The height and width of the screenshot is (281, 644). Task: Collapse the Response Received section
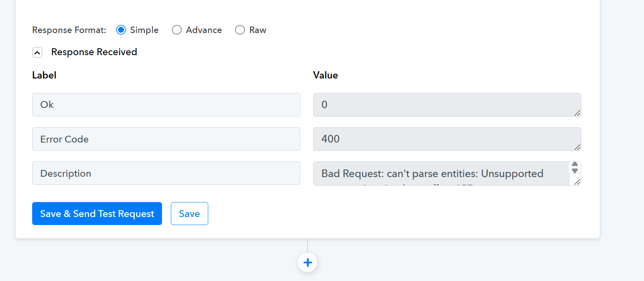click(x=37, y=52)
